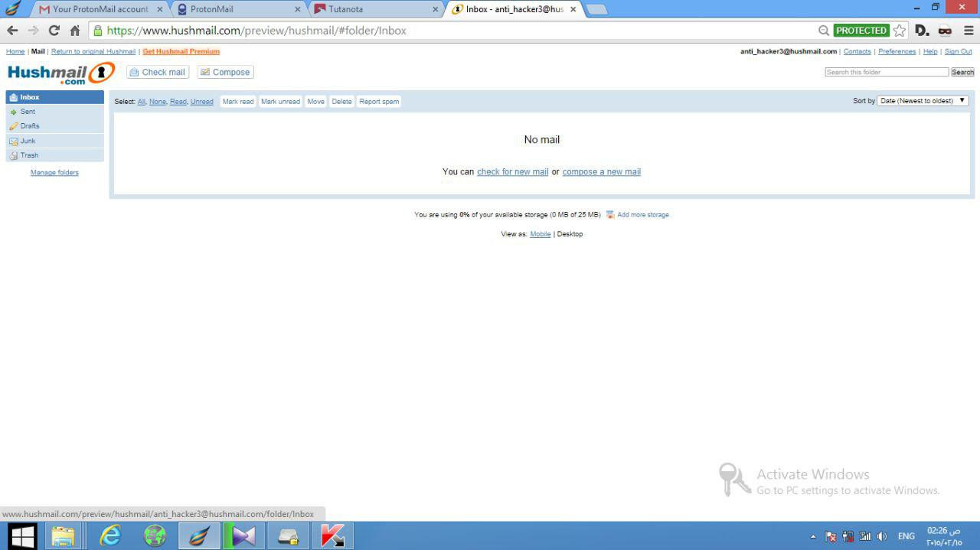Image resolution: width=980 pixels, height=550 pixels.
Task: Open the Trash folder
Action: point(54,155)
